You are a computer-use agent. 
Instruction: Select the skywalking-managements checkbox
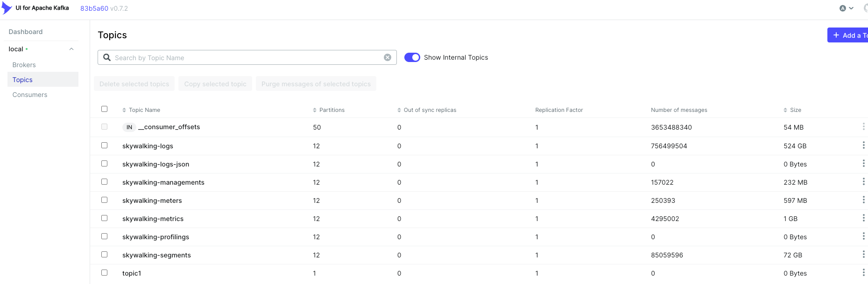coord(104,182)
